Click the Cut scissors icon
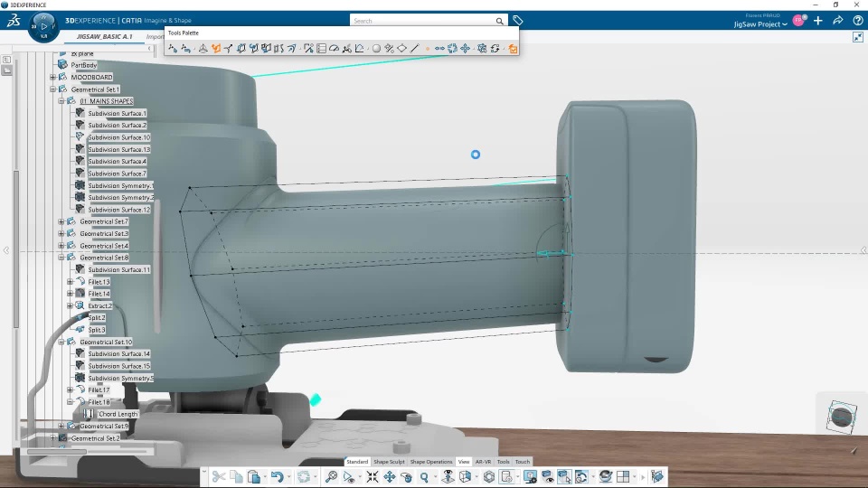The width and height of the screenshot is (868, 488). click(218, 476)
